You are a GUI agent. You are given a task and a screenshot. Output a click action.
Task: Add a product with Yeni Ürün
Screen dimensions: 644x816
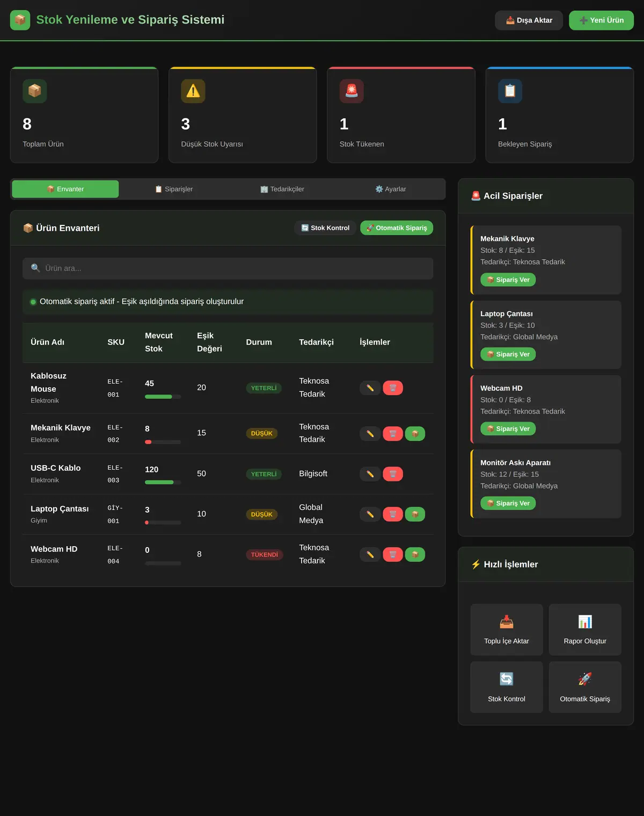[x=601, y=20]
